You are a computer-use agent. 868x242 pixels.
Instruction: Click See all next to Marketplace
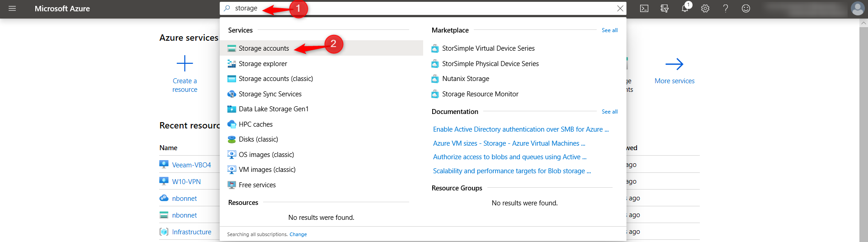[x=609, y=30]
